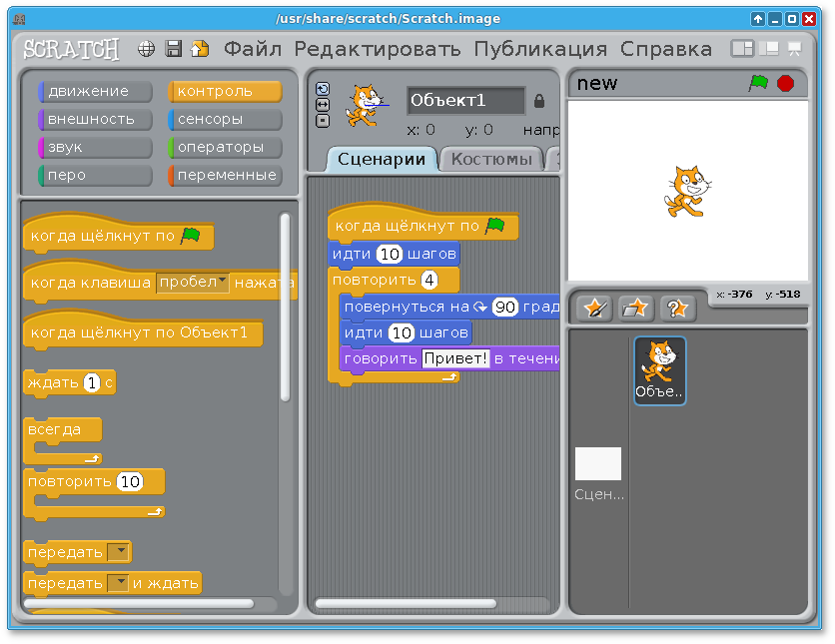Open the Файл menu
835x644 pixels.
253,49
